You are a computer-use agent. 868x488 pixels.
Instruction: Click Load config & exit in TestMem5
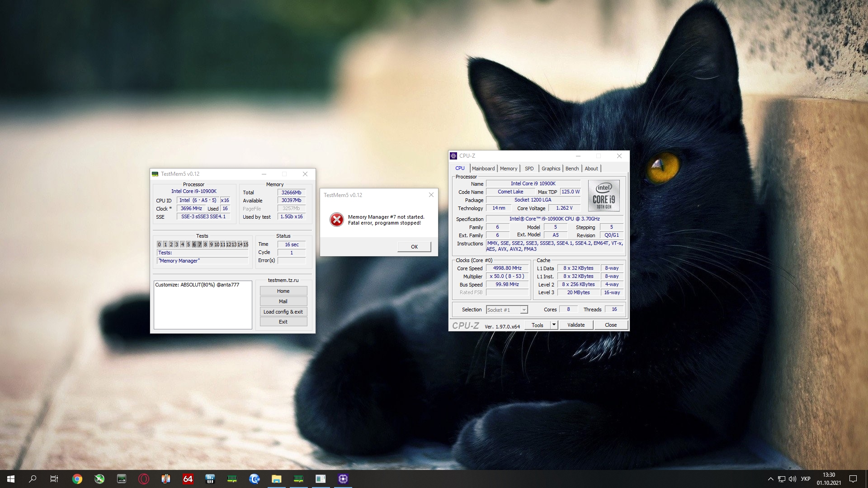pos(283,312)
